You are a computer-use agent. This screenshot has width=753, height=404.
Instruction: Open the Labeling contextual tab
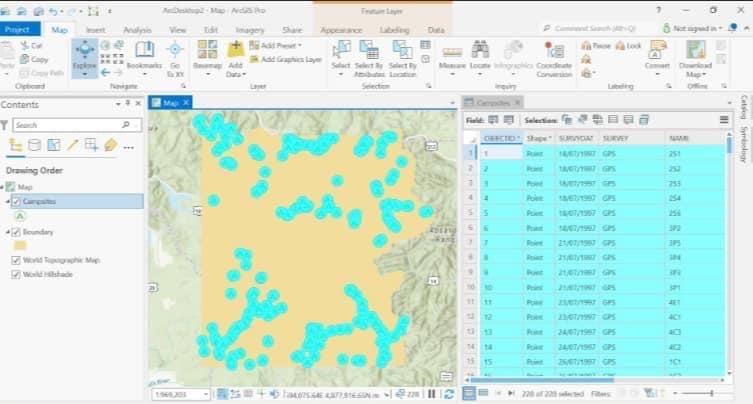pyautogui.click(x=395, y=30)
